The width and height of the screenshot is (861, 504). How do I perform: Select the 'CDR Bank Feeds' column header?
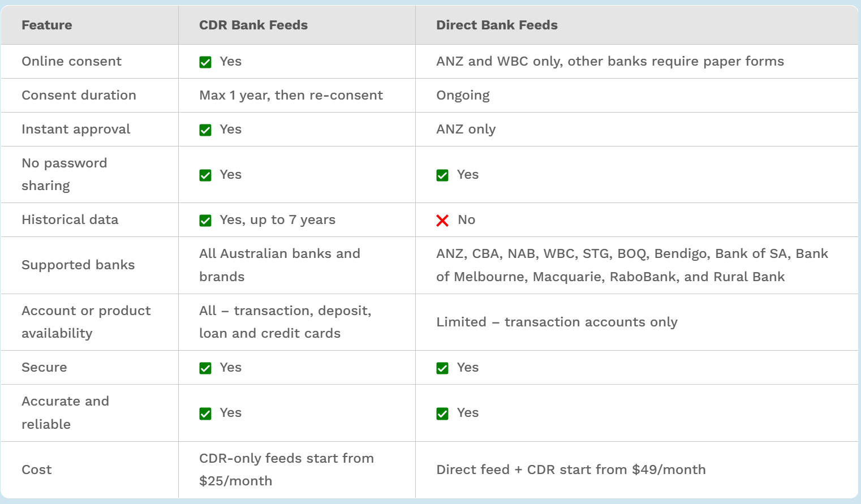pos(253,25)
